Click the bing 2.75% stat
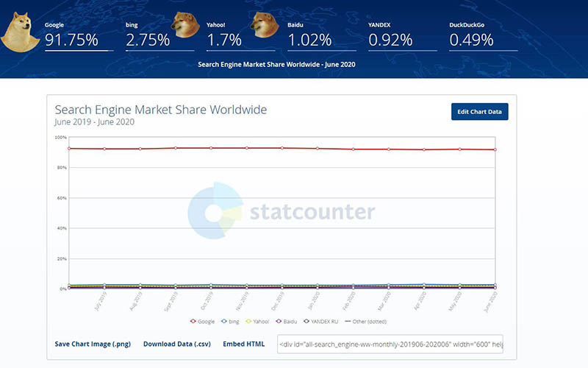Image resolution: width=588 pixels, height=368 pixels. point(159,36)
